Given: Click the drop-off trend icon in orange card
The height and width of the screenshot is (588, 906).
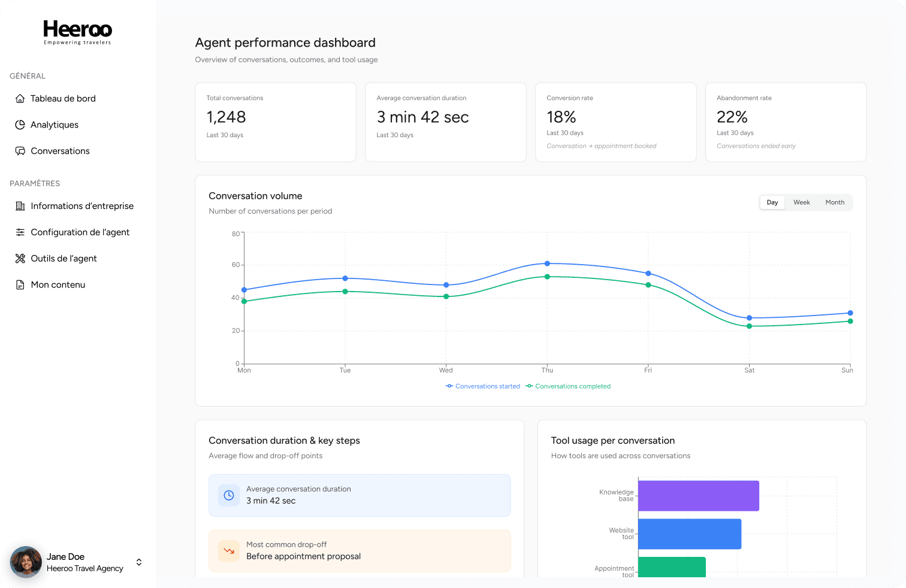Looking at the screenshot, I should tap(228, 551).
